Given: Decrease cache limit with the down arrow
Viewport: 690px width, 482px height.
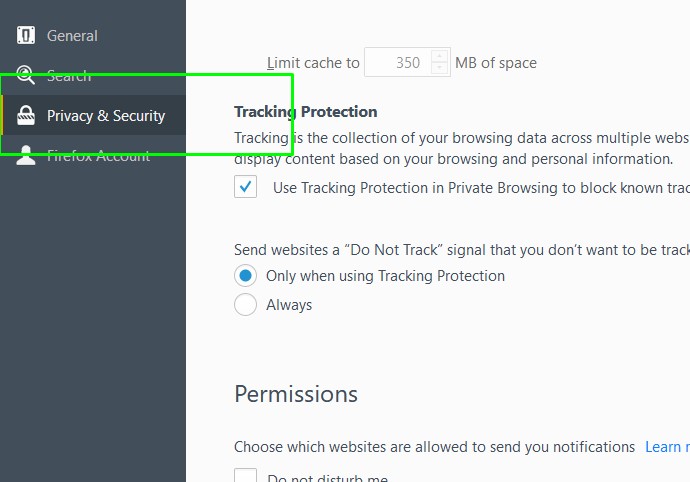Looking at the screenshot, I should click(440, 69).
